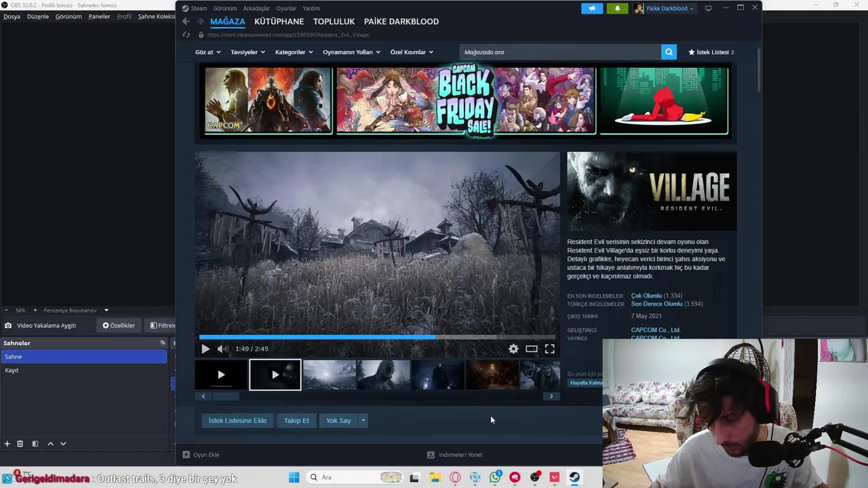Advance the thumbnail strip with its right arrow
The height and width of the screenshot is (488, 868).
(551, 396)
